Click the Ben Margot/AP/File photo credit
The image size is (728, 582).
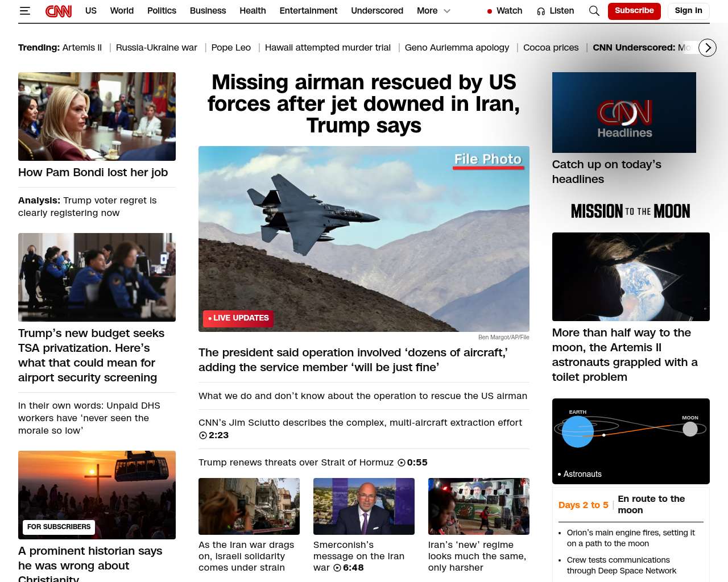[504, 338]
